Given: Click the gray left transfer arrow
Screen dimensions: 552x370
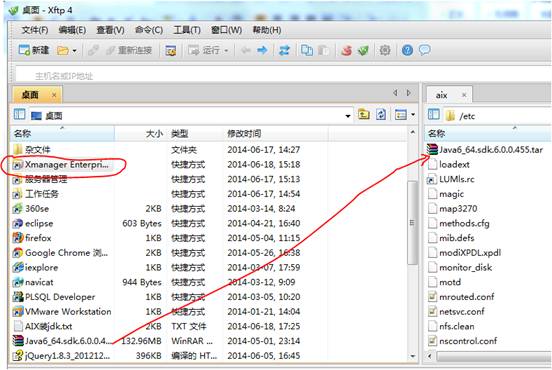Looking at the screenshot, I should tap(245, 50).
